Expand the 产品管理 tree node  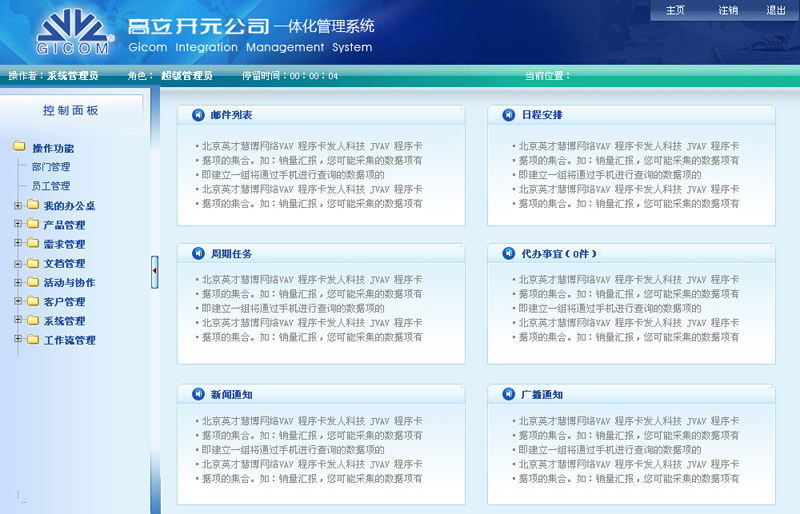pos(18,224)
